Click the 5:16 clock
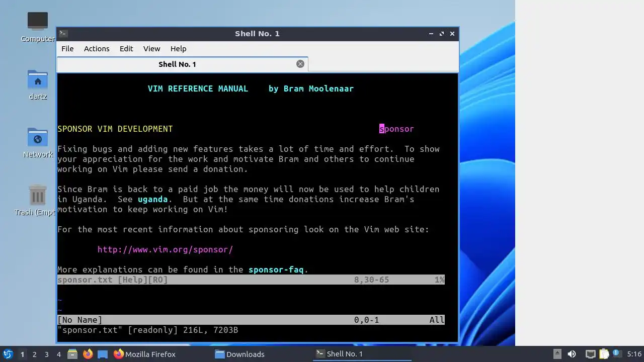 (634, 354)
